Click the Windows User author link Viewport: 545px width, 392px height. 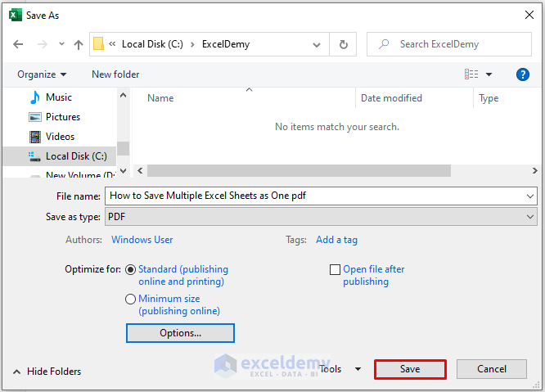point(142,240)
